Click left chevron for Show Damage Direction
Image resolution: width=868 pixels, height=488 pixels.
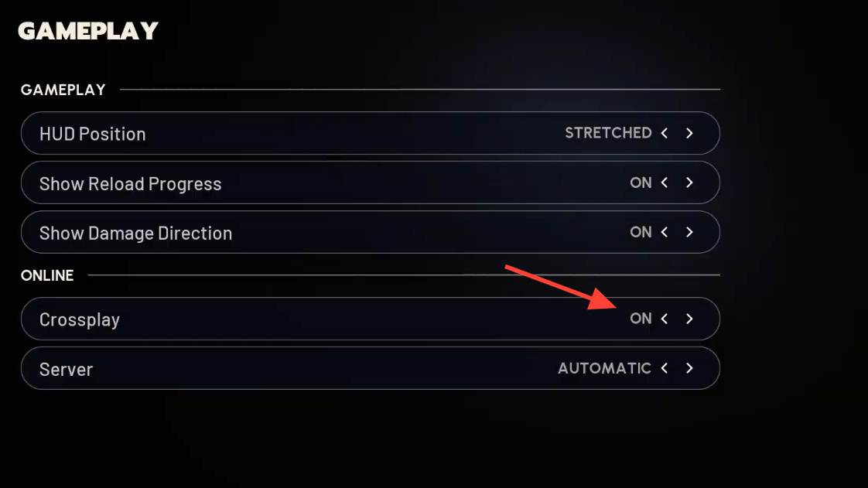665,232
